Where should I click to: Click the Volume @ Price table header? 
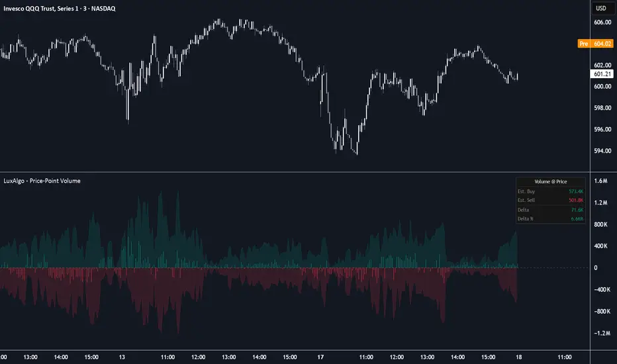[x=551, y=181]
